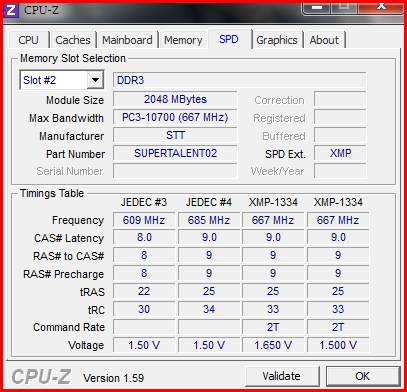Switch to the CPU tab
Image resolution: width=407 pixels, height=392 pixels.
click(29, 40)
